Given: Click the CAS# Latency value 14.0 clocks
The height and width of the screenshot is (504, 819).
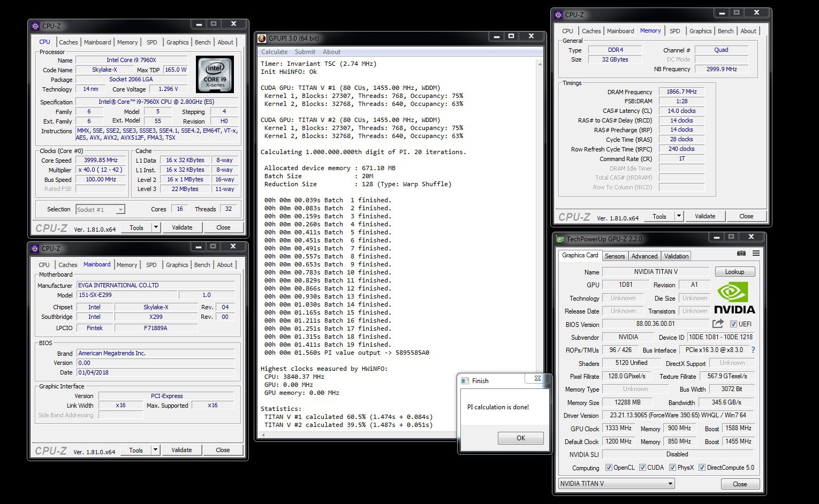Looking at the screenshot, I should click(x=681, y=111).
